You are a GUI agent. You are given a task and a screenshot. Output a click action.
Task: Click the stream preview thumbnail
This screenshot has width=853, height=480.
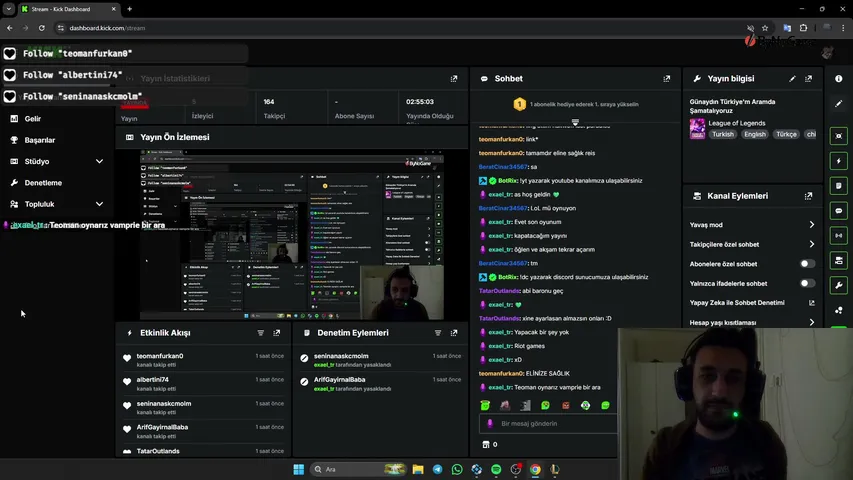click(292, 235)
